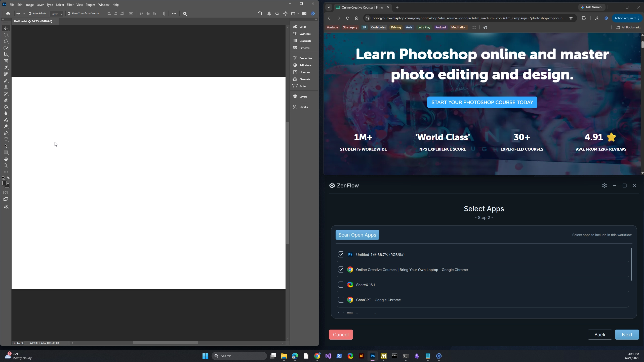This screenshot has height=362, width=644.
Task: Check the ShareX 16.1 app checkbox
Action: 341,285
